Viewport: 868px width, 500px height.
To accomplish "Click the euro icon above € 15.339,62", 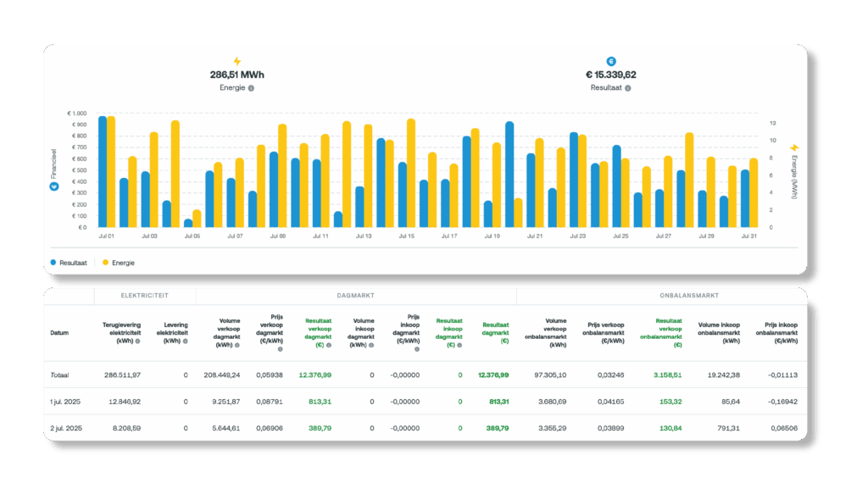I will coord(611,61).
